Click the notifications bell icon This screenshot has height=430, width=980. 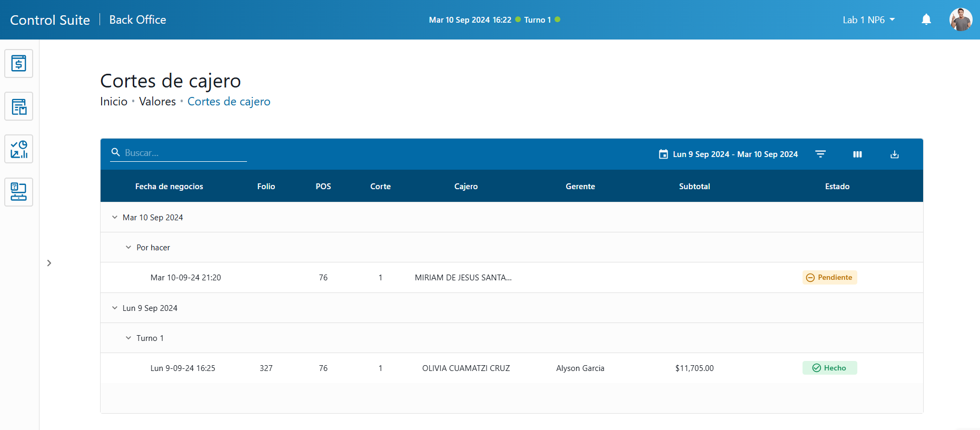[x=926, y=20]
